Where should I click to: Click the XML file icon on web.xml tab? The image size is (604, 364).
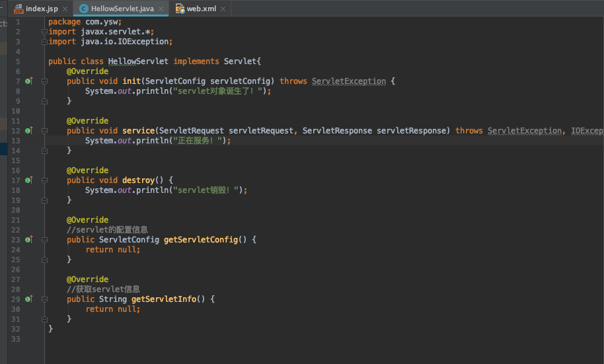tap(180, 9)
